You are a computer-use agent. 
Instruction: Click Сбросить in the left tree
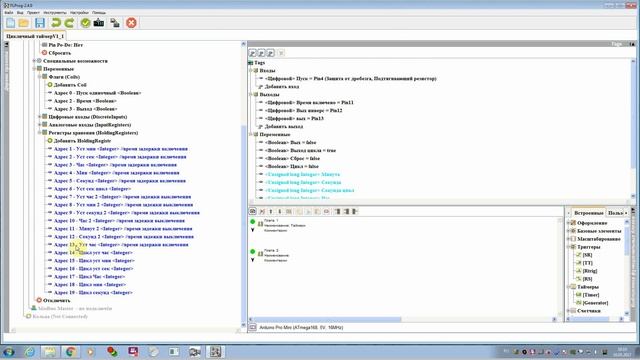pyautogui.click(x=60, y=53)
